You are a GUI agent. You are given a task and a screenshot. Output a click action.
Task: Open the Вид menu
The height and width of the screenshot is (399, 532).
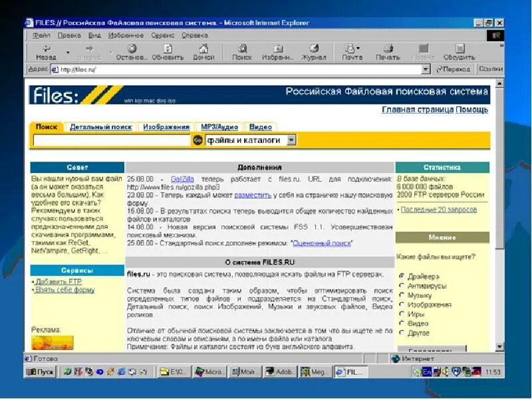(x=94, y=35)
